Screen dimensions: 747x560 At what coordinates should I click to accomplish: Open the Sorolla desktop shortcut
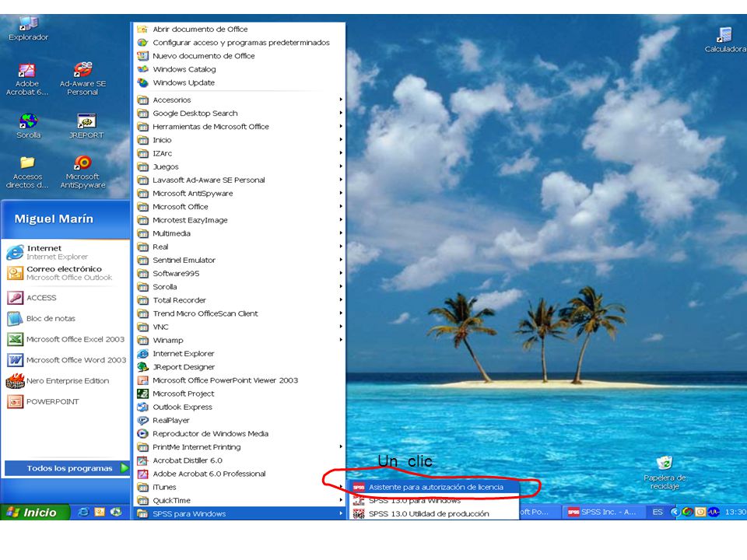pos(29,126)
